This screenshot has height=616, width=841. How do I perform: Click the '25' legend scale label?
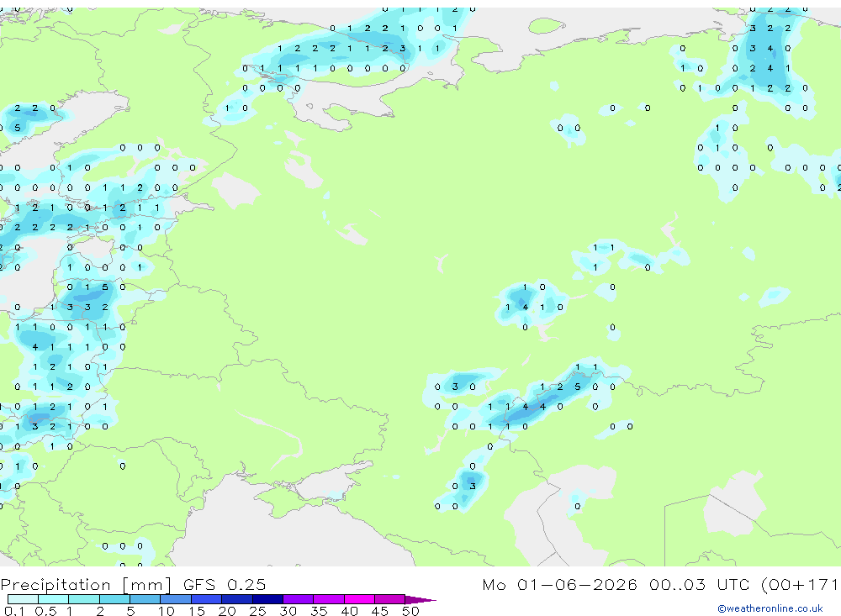pos(257,611)
